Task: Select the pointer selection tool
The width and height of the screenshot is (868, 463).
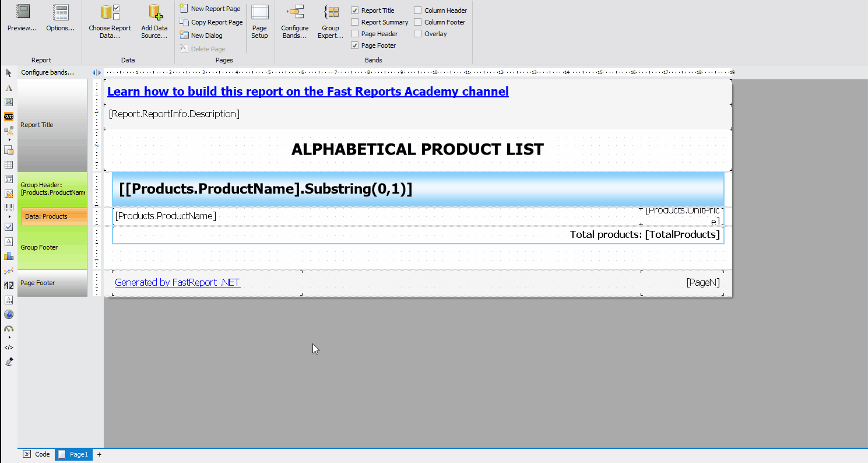Action: pyautogui.click(x=9, y=73)
